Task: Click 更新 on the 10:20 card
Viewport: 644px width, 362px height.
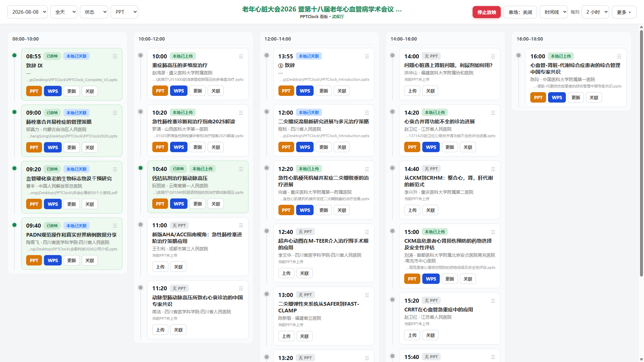Action: click(198, 147)
